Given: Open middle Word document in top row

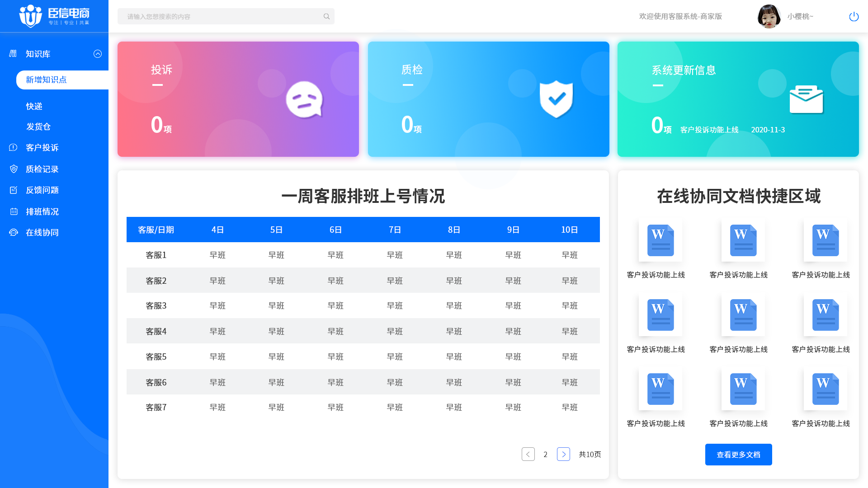Looking at the screenshot, I should (743, 240).
